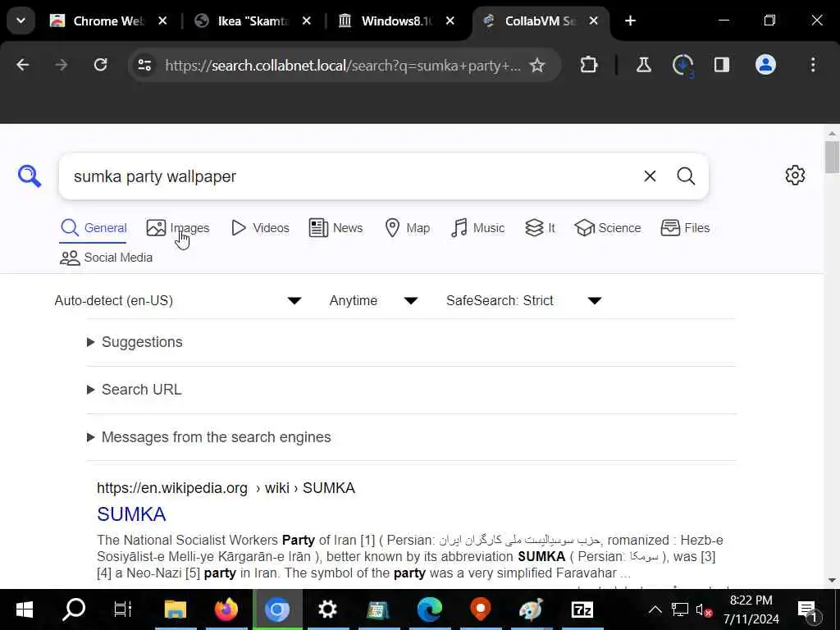This screenshot has width=840, height=630.
Task: Select the Videos category
Action: point(260,228)
